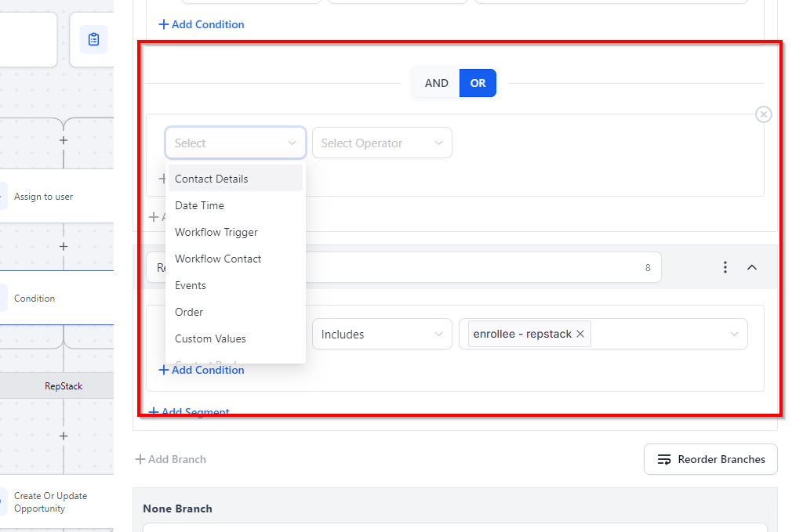Switch segment logic to AND

coord(436,83)
